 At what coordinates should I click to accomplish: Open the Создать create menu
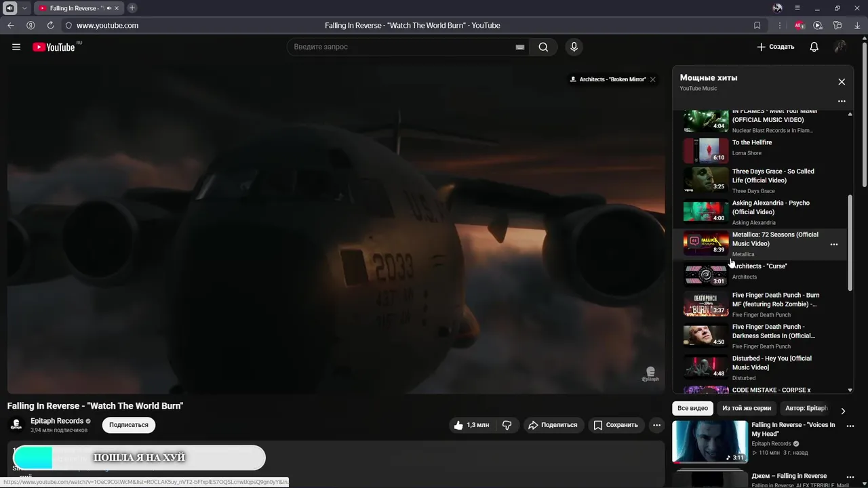coord(776,47)
